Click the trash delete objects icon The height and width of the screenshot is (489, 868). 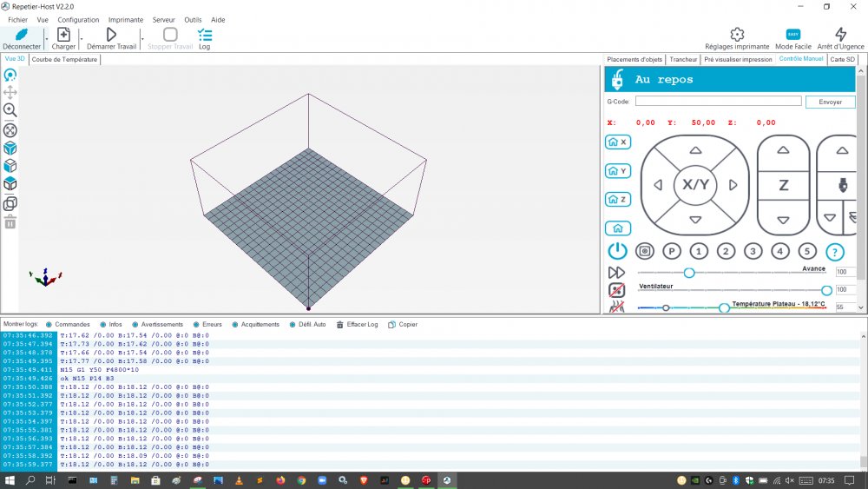[x=10, y=222]
